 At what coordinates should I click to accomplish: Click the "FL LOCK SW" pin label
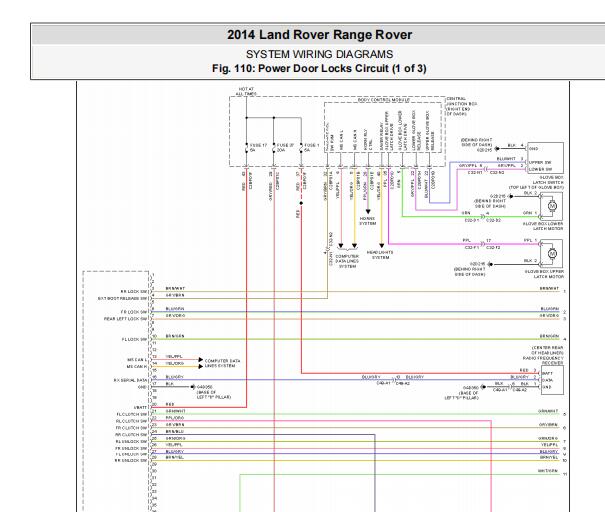(x=134, y=339)
